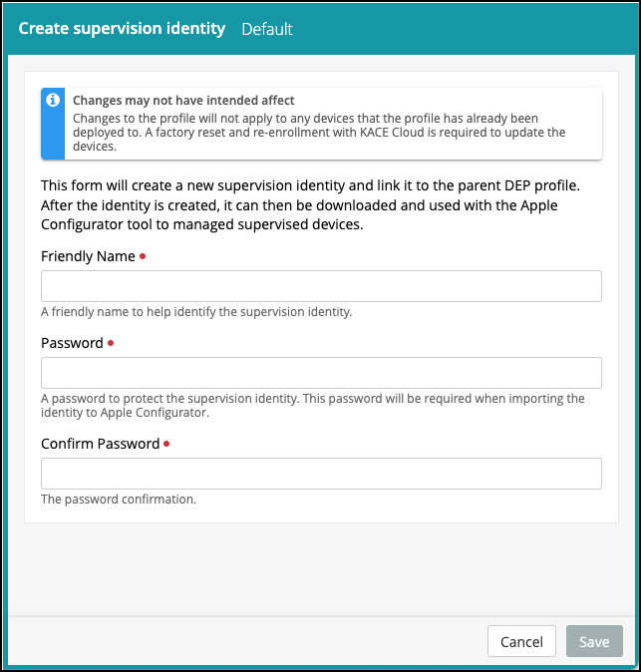Viewport: 641px width, 672px height.
Task: Click the Confirm Password field label
Action: coord(100,444)
